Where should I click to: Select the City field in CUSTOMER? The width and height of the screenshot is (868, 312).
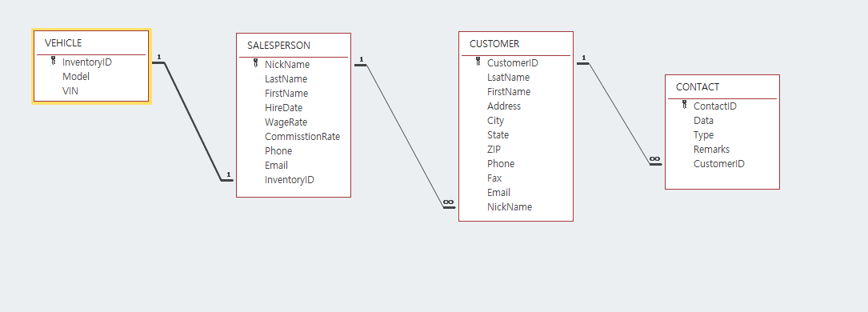click(x=495, y=121)
